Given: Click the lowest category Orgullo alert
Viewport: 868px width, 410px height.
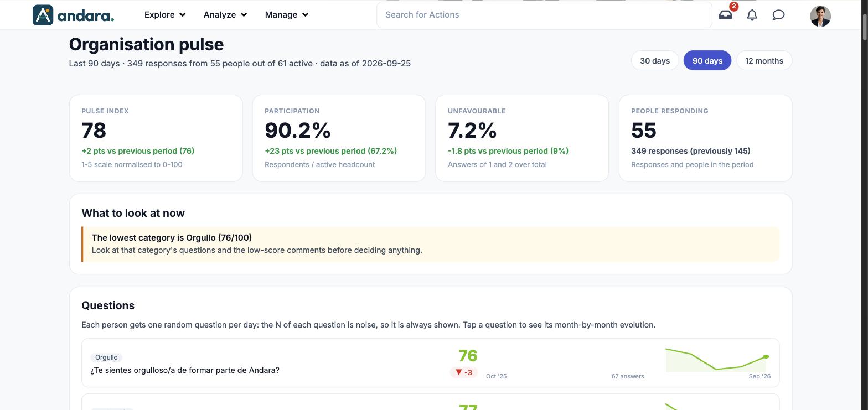Looking at the screenshot, I should pos(430,244).
